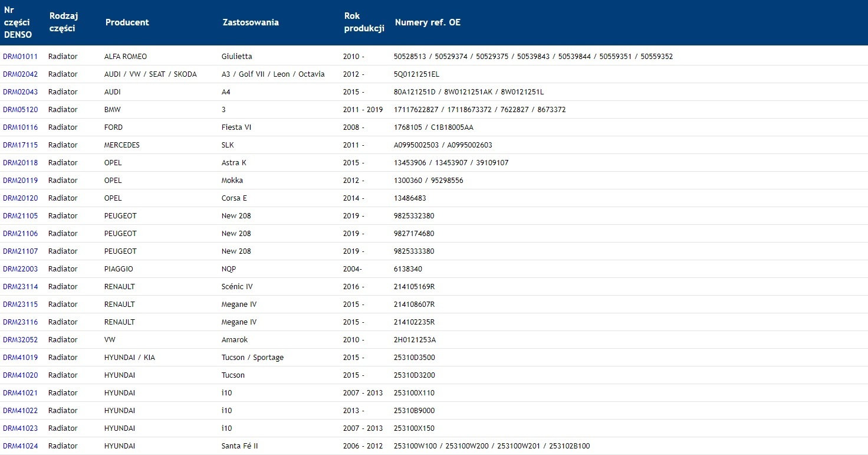Image resolution: width=868 pixels, height=455 pixels.
Task: Click the 'Rodzaj części' column header
Action: (64, 22)
